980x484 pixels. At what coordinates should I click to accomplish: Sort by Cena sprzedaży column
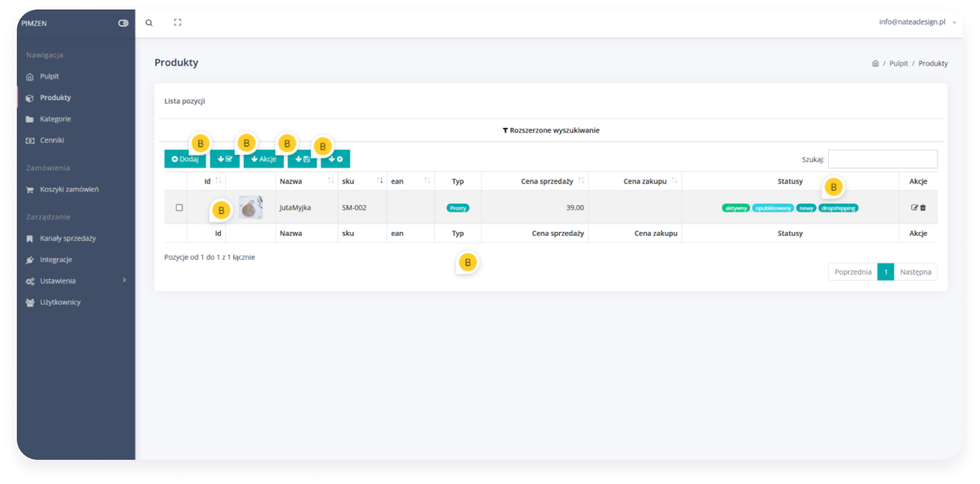[x=535, y=181]
